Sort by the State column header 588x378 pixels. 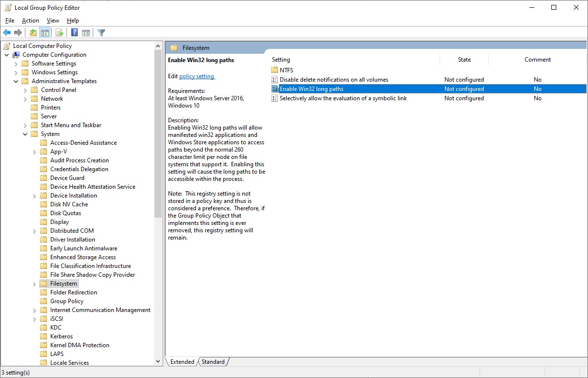tap(464, 60)
